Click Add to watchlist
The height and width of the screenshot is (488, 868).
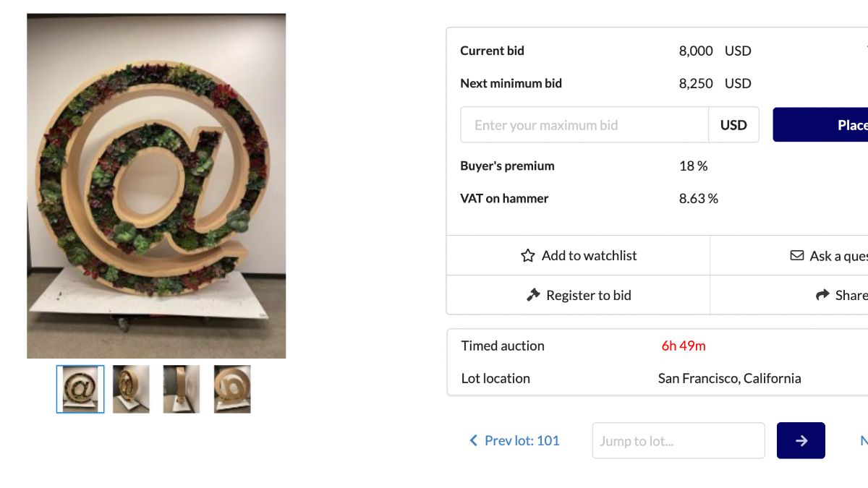click(x=589, y=255)
